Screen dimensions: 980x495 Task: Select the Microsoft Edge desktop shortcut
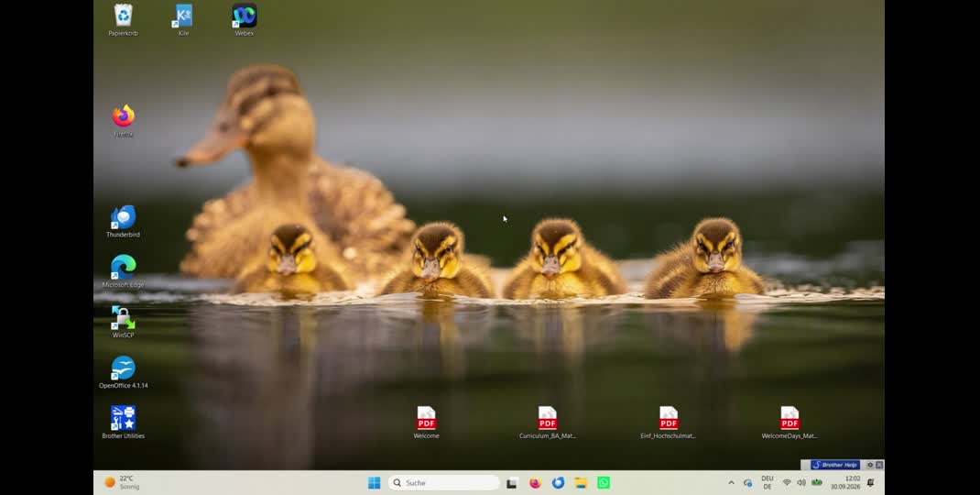(123, 271)
